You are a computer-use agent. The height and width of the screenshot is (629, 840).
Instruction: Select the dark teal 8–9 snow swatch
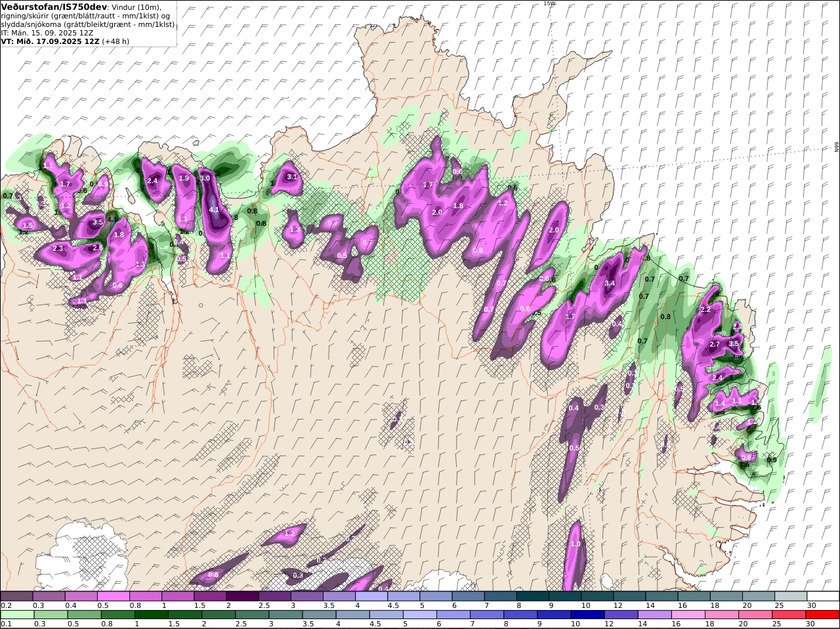click(x=533, y=596)
